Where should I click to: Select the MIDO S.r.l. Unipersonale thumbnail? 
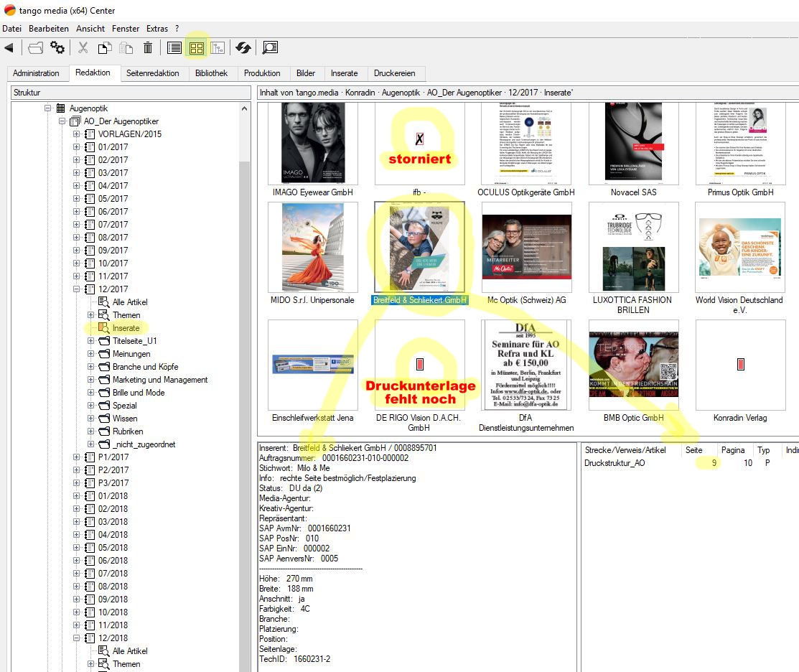tap(312, 249)
